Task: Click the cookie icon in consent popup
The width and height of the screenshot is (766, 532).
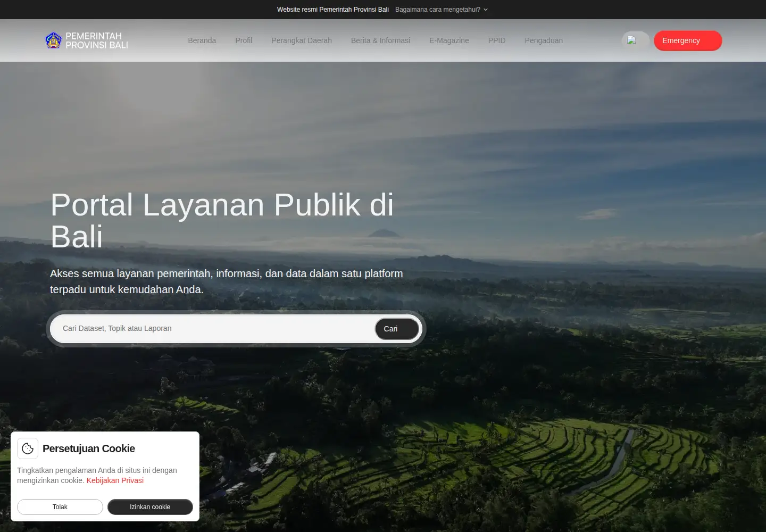Action: click(28, 448)
